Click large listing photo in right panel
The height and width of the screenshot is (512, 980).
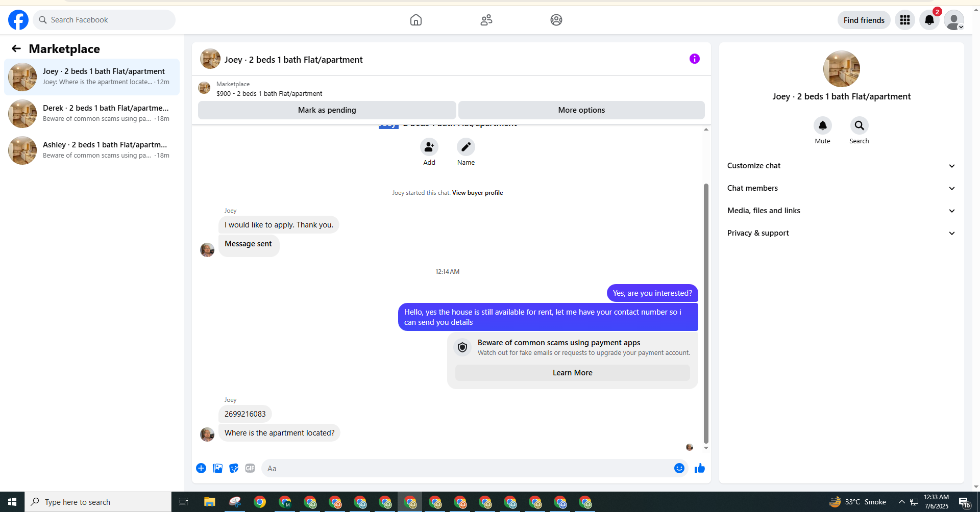point(842,69)
